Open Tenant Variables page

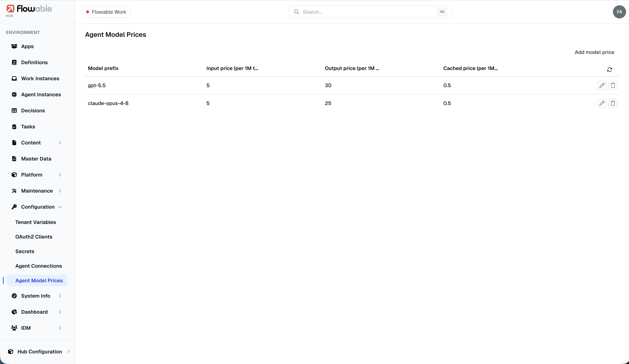(35, 222)
